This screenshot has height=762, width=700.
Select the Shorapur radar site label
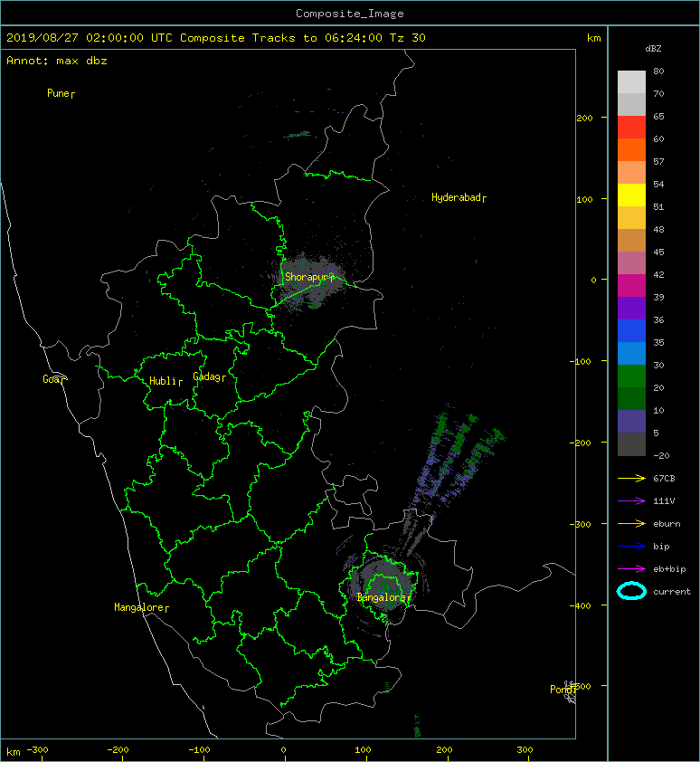[x=307, y=277]
